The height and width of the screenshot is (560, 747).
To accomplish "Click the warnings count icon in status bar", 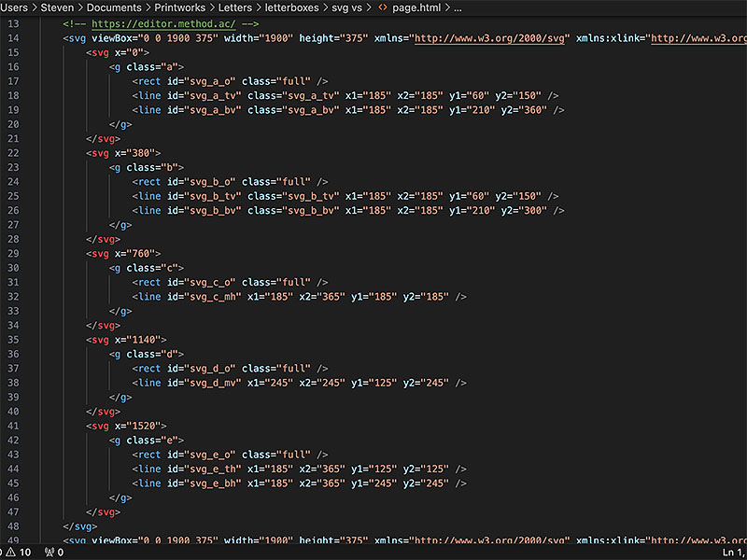I will tap(13, 553).
